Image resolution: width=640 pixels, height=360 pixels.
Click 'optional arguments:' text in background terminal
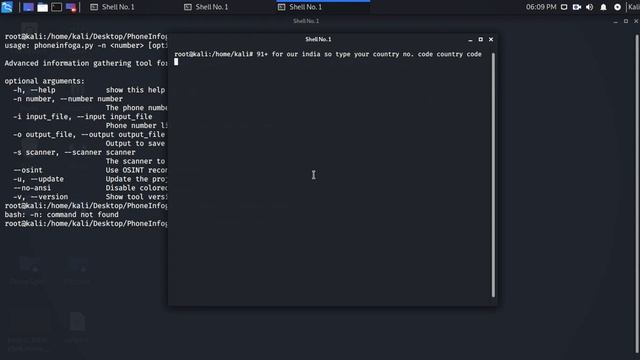[x=44, y=81]
